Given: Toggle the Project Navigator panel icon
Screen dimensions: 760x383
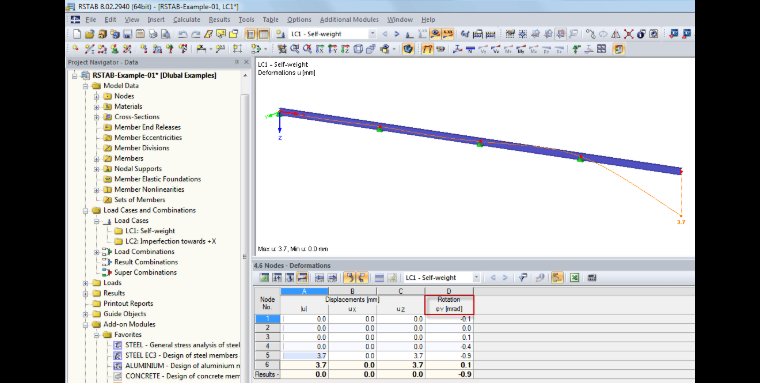Looking at the screenshot, I should coord(251,34).
